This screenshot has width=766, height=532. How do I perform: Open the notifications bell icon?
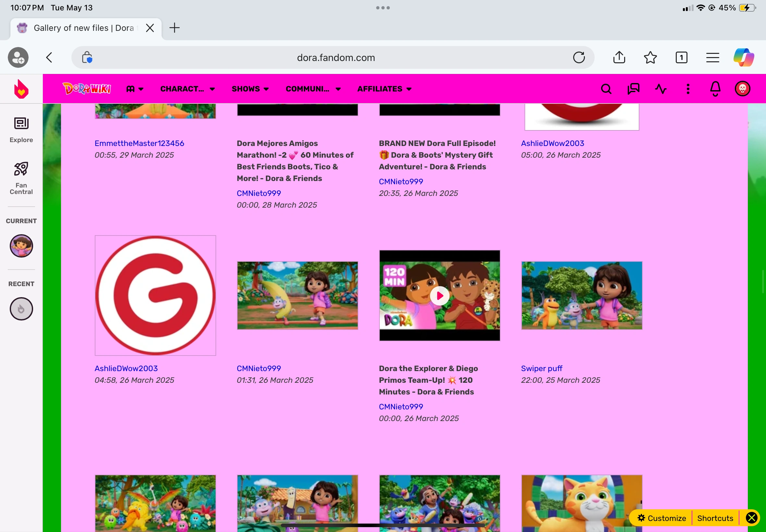715,89
